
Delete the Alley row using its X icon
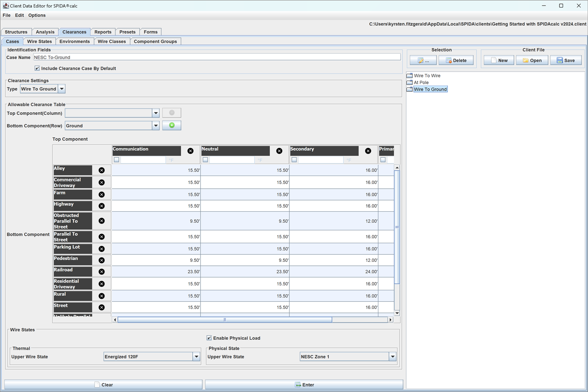(x=102, y=170)
